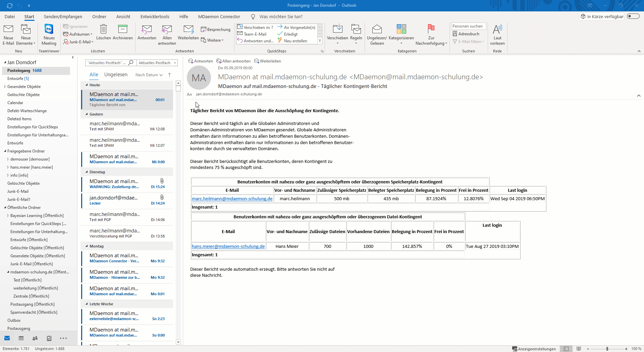644x352 pixels.
Task: Open marc.heilmann@mdaemon-schulung.de email link
Action: point(232,199)
